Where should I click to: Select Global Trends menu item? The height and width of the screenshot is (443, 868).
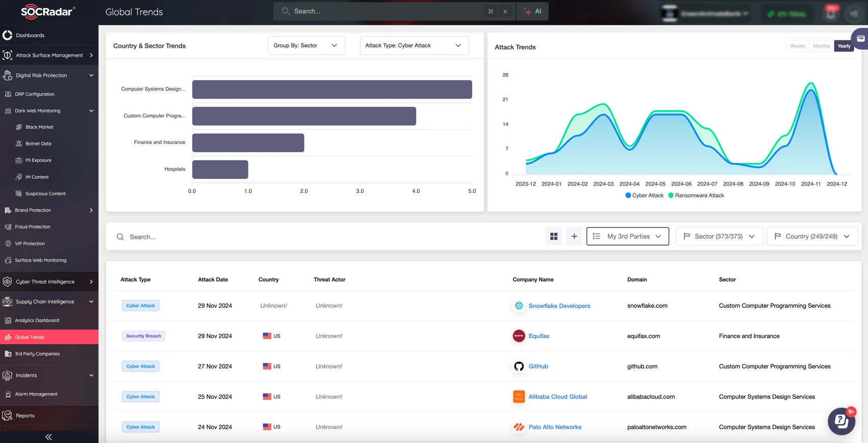click(x=49, y=337)
